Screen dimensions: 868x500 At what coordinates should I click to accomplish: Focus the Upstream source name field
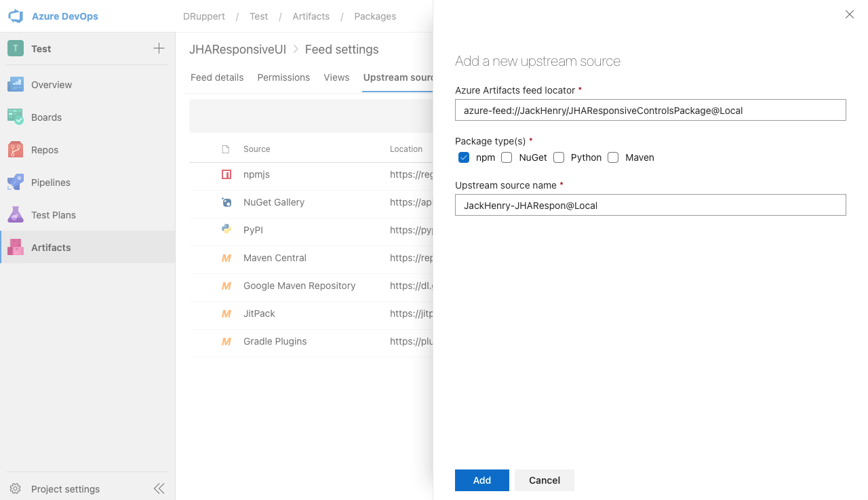point(650,205)
